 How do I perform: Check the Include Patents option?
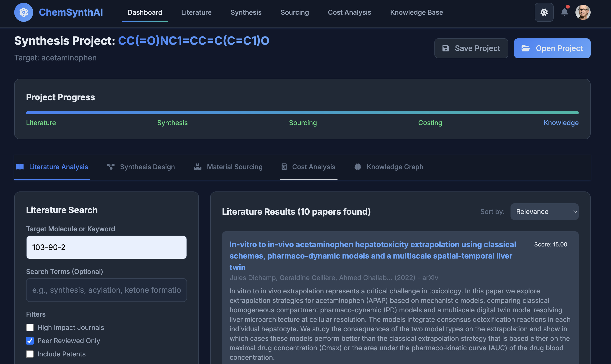[x=30, y=354]
